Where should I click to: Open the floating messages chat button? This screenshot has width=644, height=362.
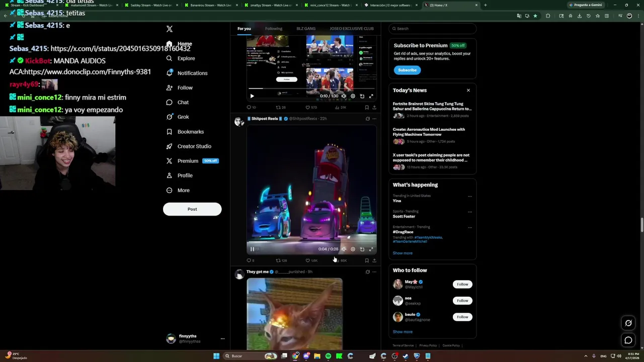(628, 340)
